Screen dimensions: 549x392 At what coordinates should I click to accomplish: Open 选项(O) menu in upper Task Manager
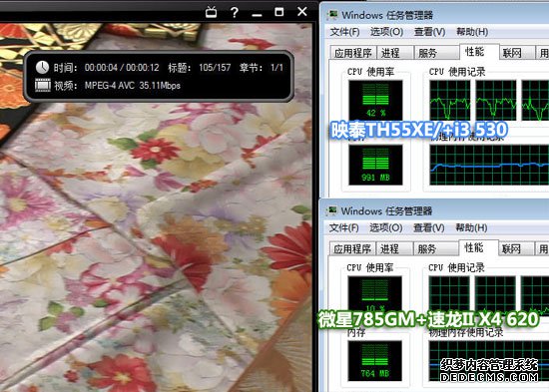pos(387,32)
